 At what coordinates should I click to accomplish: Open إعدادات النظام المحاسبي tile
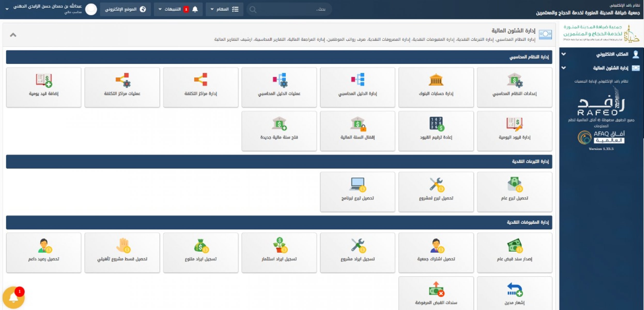tap(514, 87)
